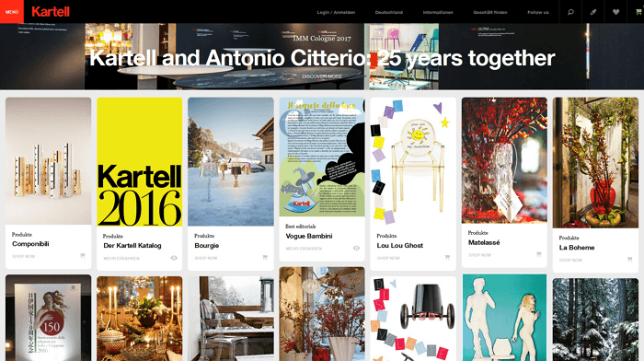Click the IMM Cologne 2017 banner text
This screenshot has height=361, width=644.
pyautogui.click(x=322, y=39)
